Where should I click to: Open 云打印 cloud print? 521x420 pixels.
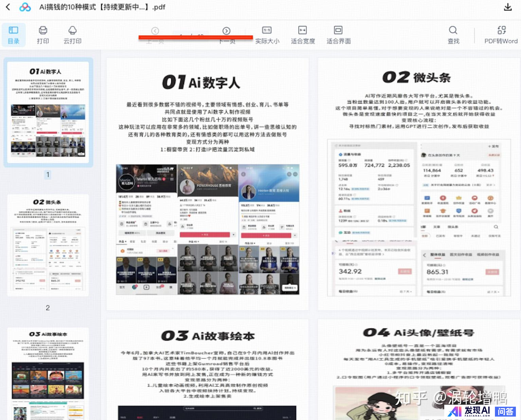72,35
